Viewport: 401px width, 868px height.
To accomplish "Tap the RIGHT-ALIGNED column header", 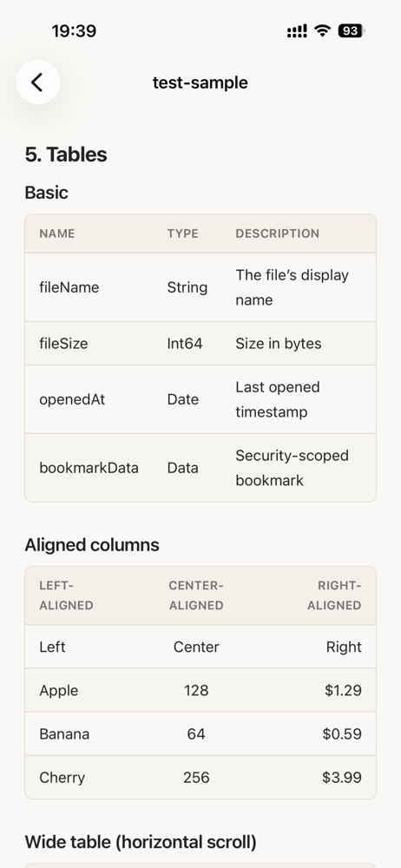I will coord(334,595).
